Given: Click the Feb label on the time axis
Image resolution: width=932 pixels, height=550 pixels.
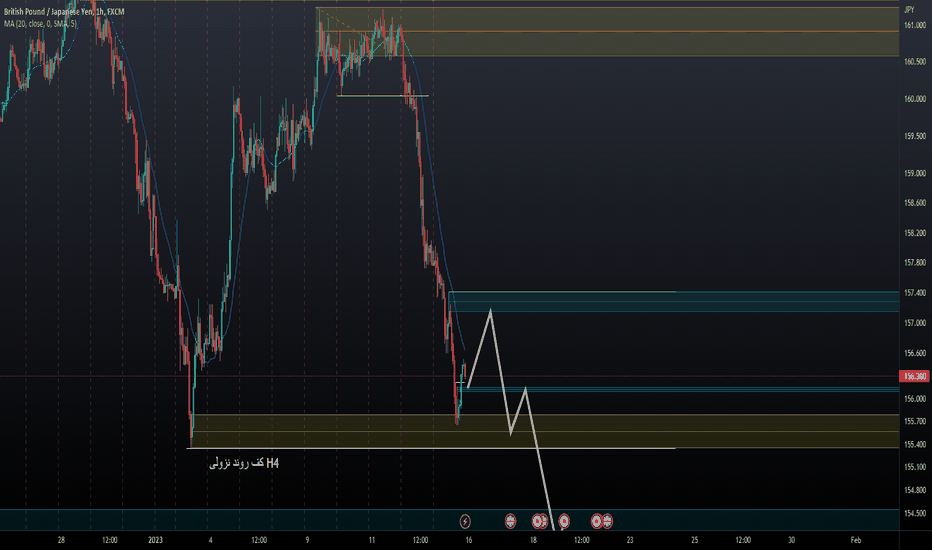Looking at the screenshot, I should [855, 540].
